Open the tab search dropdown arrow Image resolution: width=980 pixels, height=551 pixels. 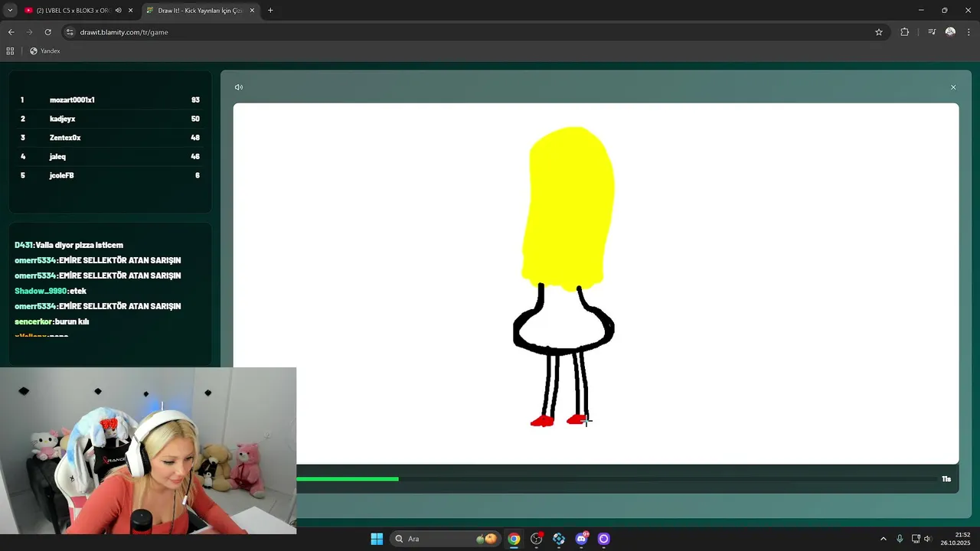coord(10,11)
